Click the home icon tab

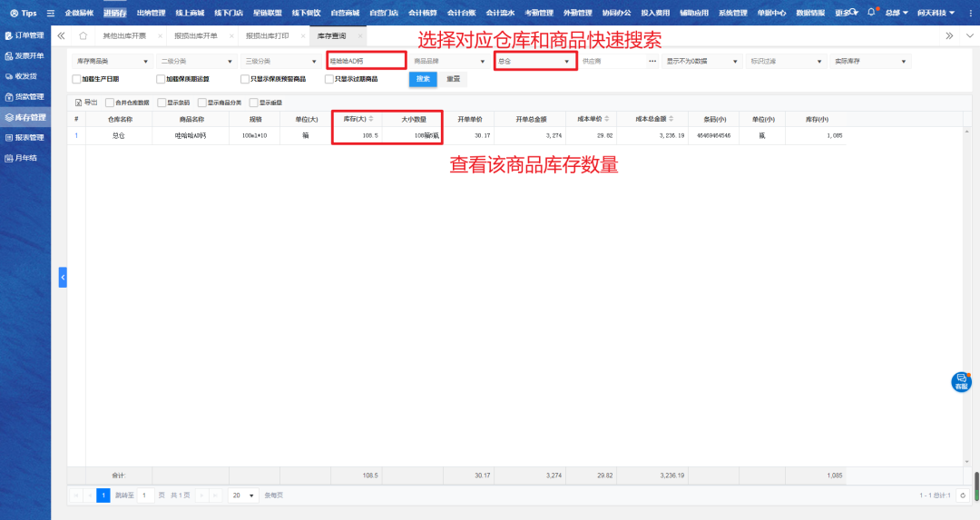pos(83,35)
